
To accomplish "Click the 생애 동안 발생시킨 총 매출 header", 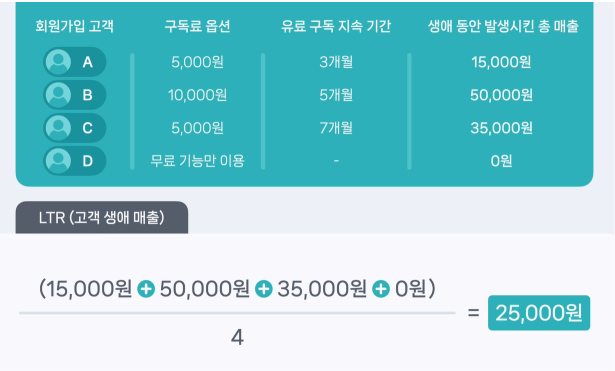I will point(503,26).
